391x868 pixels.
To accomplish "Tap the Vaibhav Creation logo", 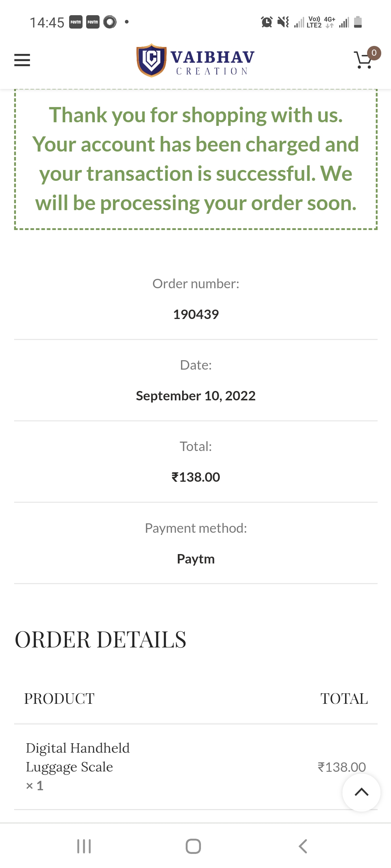I will click(x=195, y=60).
